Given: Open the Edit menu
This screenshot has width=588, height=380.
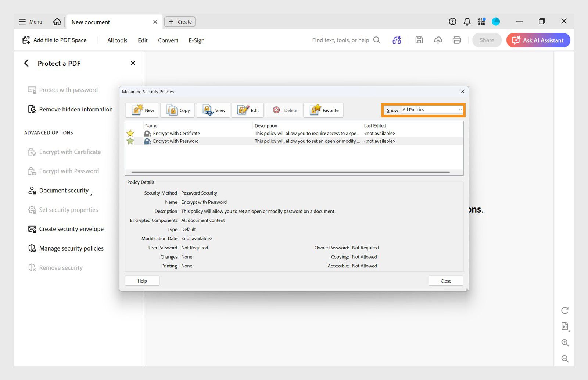Looking at the screenshot, I should click(x=143, y=40).
